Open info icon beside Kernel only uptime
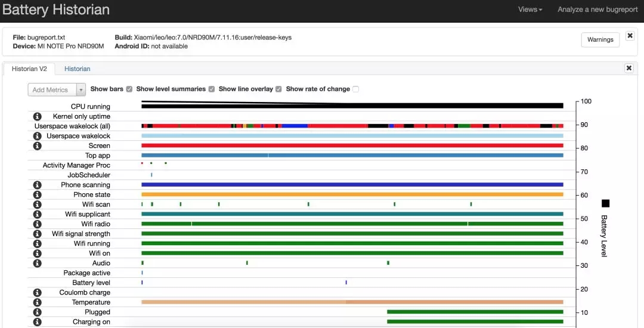644x328 pixels. pos(37,116)
